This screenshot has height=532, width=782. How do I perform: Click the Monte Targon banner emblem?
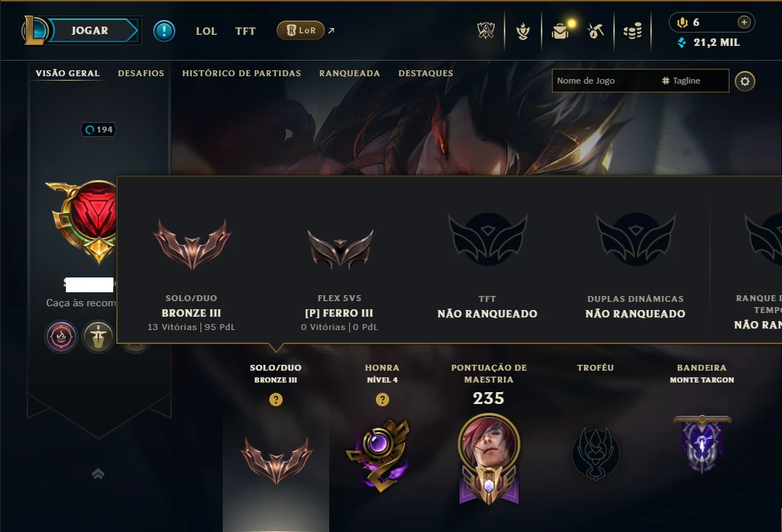click(701, 444)
